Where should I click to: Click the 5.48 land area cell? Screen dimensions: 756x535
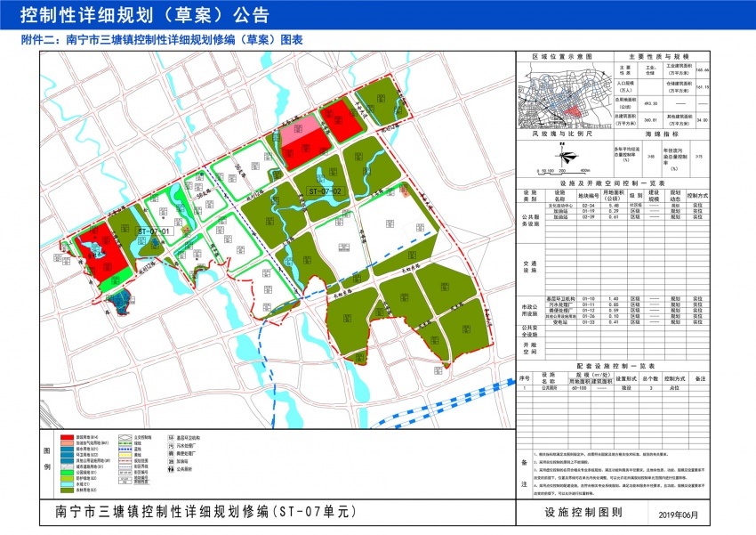coord(614,206)
